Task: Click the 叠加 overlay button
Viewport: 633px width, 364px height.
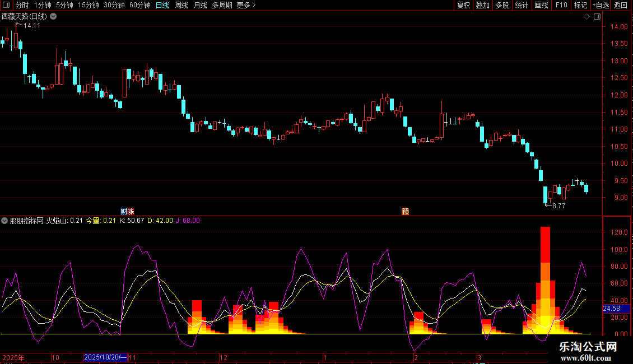Action: tap(483, 5)
